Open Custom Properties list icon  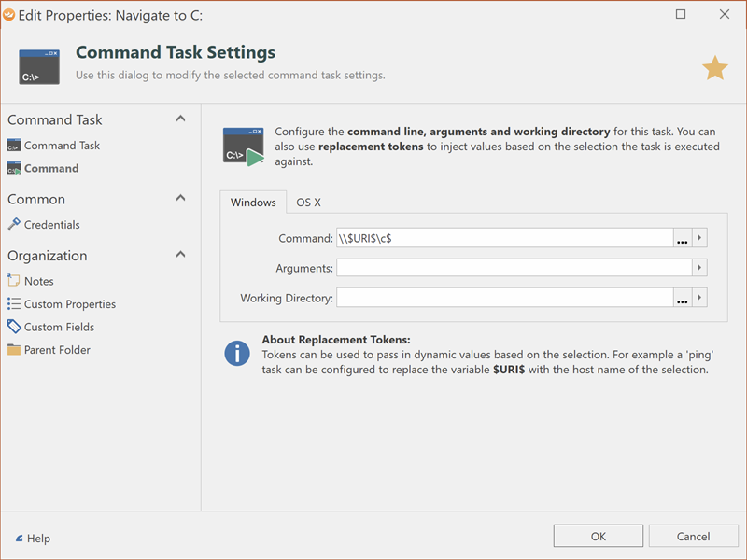(14, 304)
